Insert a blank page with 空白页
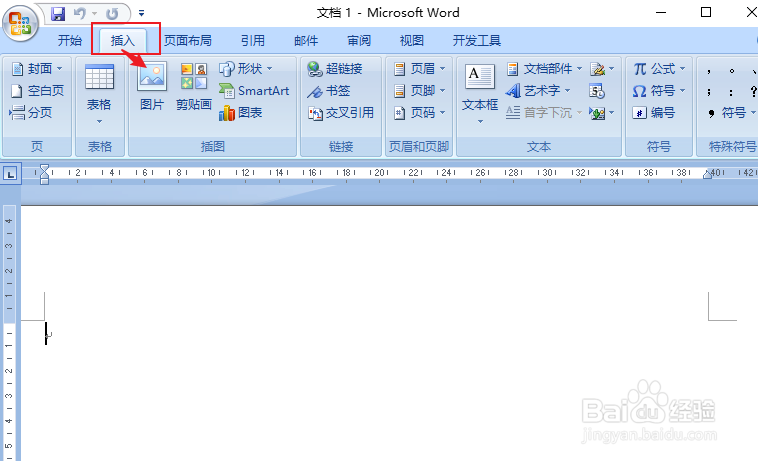The image size is (758, 461). 37,90
